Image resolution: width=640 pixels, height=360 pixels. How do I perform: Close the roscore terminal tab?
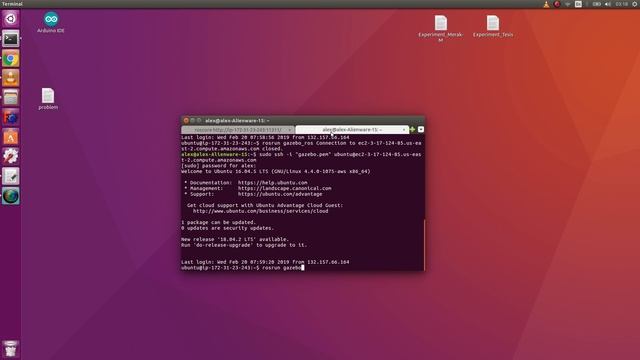[290, 130]
